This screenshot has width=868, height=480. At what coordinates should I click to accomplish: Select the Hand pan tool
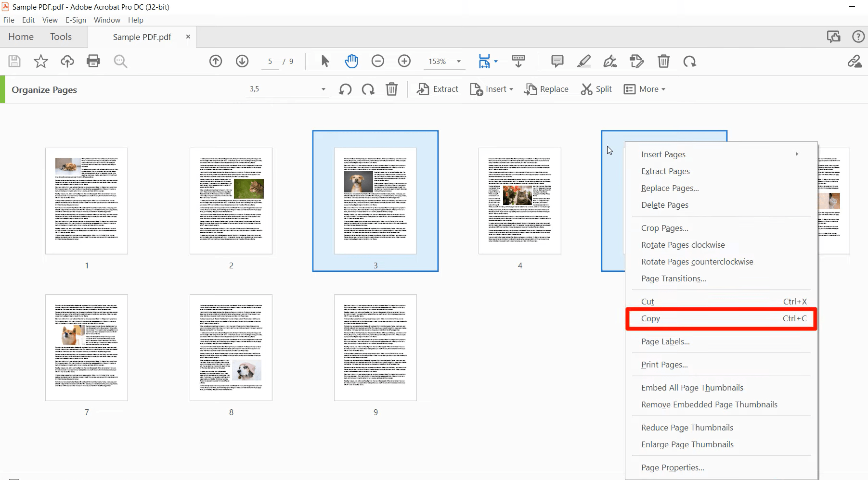pyautogui.click(x=351, y=61)
